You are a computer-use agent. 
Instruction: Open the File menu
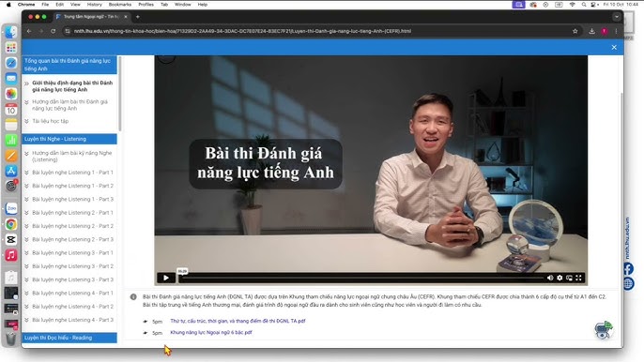[45, 5]
